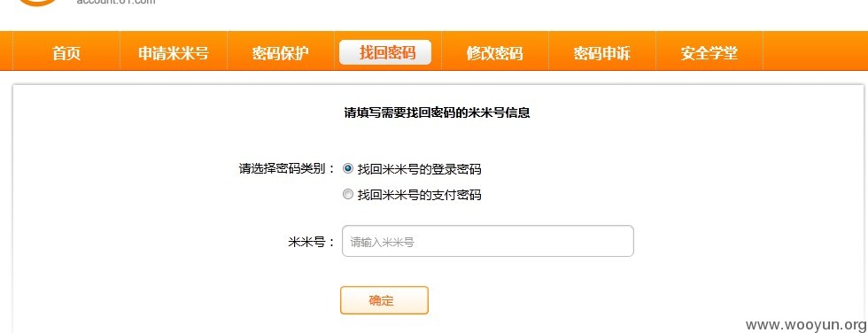Focus the 请输入米米号 input field
This screenshot has height=333, width=868.
coord(488,241)
